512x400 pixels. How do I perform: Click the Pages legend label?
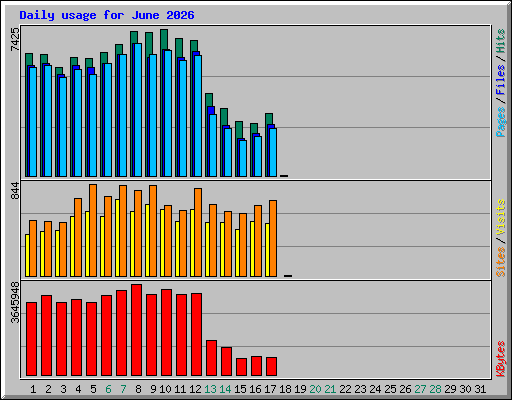[x=501, y=122]
